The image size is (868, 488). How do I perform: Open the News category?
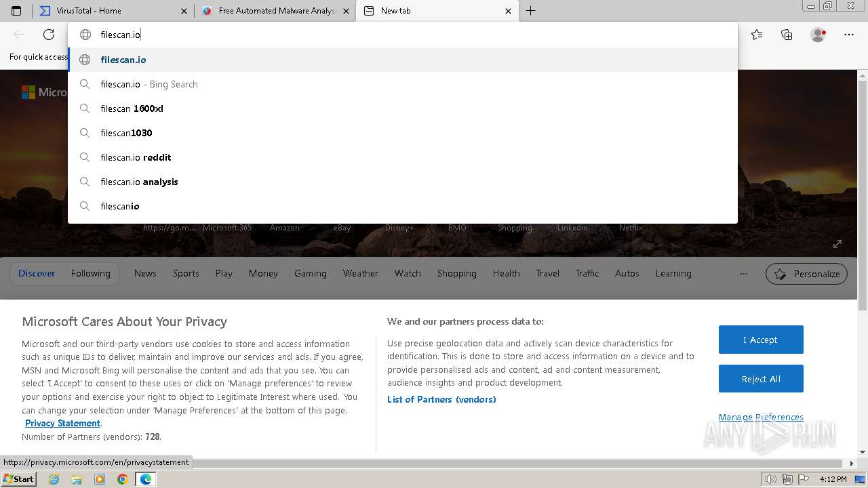[x=145, y=273]
